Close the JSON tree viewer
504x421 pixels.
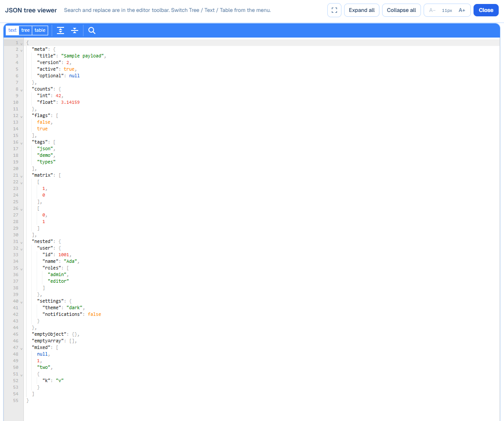point(486,10)
